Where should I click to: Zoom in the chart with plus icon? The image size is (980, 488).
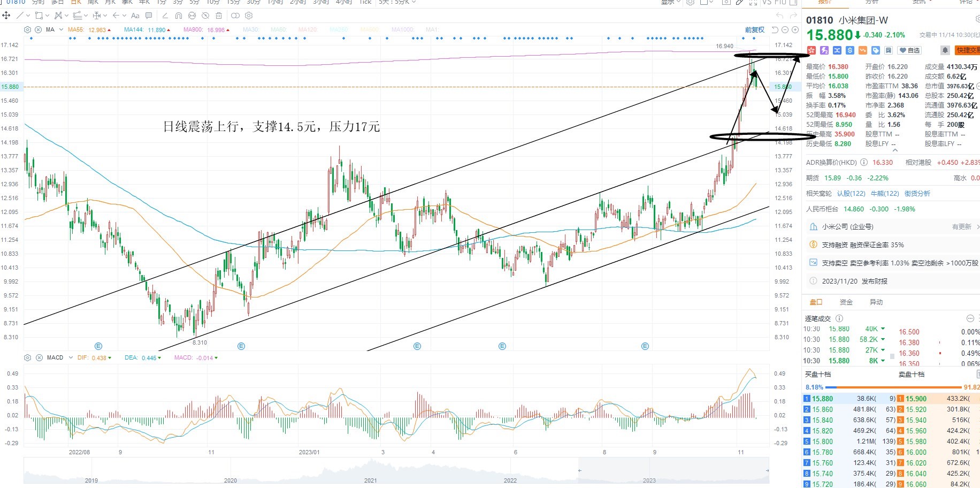tap(794, 30)
